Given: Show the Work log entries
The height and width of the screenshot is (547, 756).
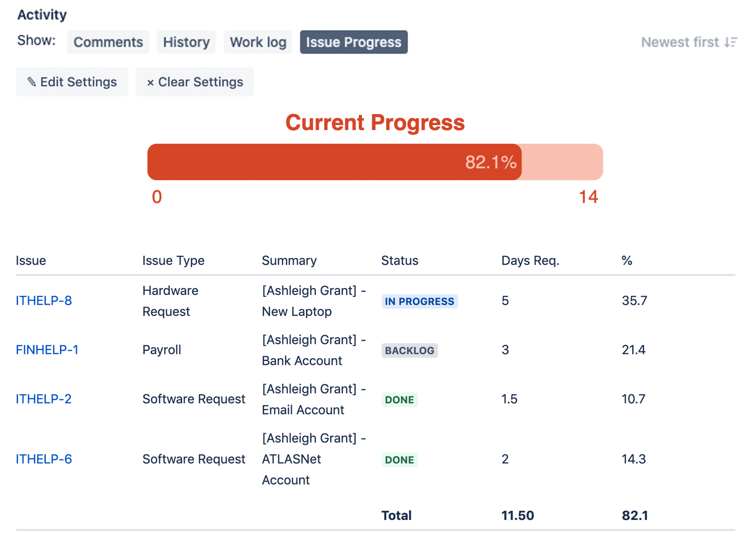Looking at the screenshot, I should pyautogui.click(x=258, y=42).
